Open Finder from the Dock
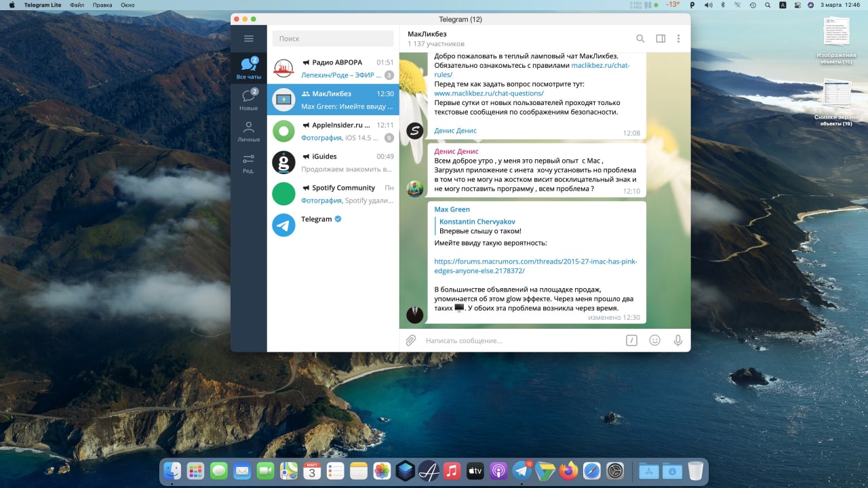 pos(173,471)
